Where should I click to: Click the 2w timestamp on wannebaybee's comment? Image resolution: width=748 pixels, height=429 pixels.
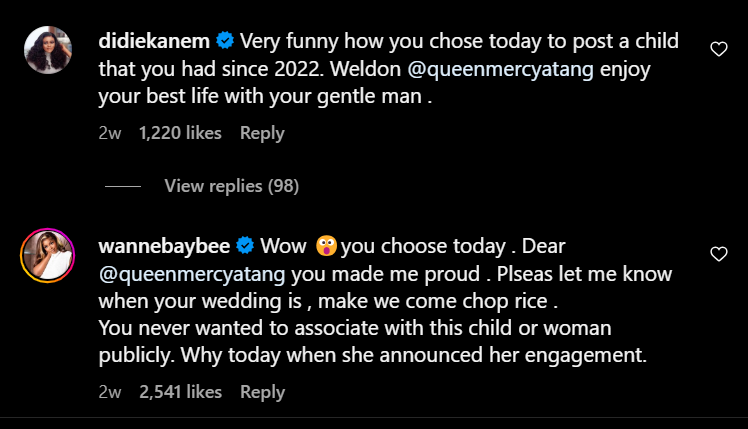pos(110,392)
